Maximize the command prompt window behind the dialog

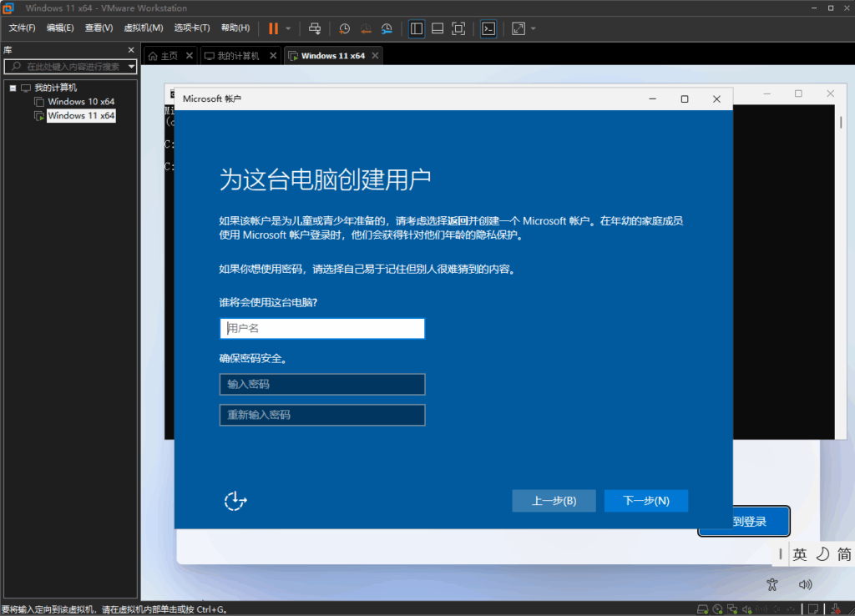[798, 93]
